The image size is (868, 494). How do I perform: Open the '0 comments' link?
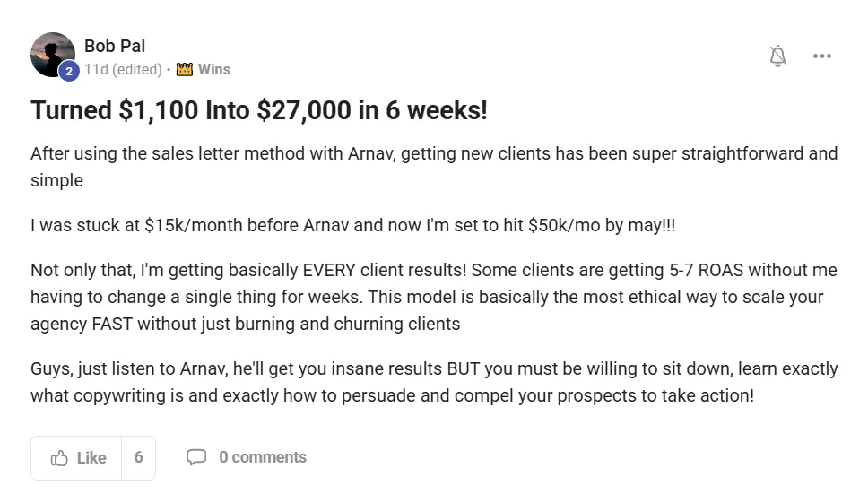pyautogui.click(x=262, y=457)
